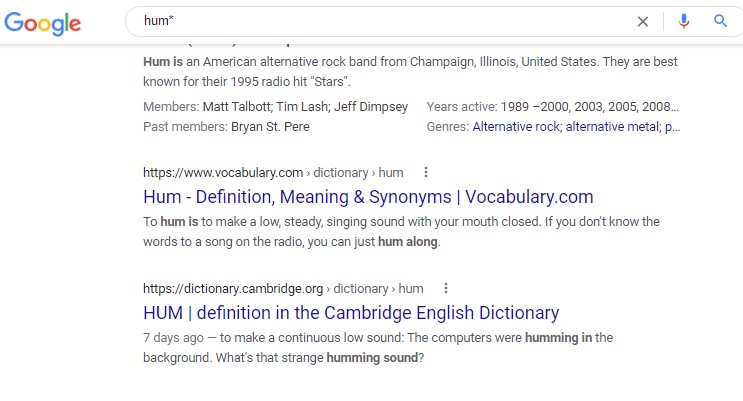The image size is (743, 401).
Task: Open options menu for Vocabulary.com result
Action: coord(427,171)
